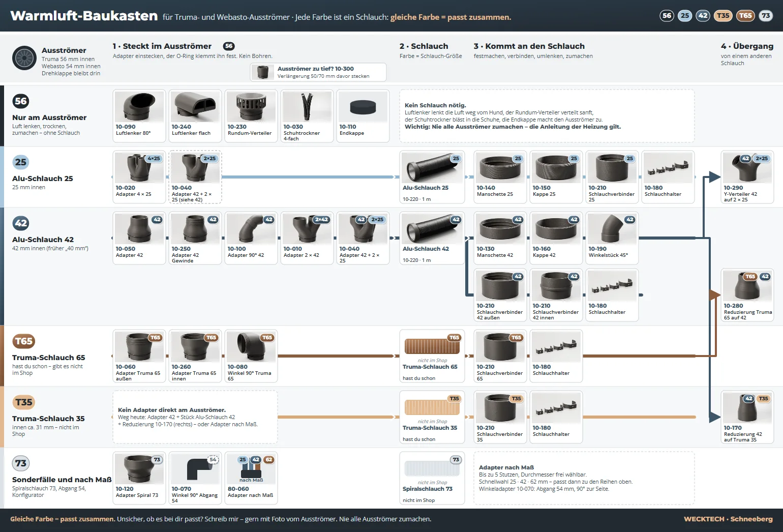Click WECKTECH · Schneeberg footer text

[728, 519]
